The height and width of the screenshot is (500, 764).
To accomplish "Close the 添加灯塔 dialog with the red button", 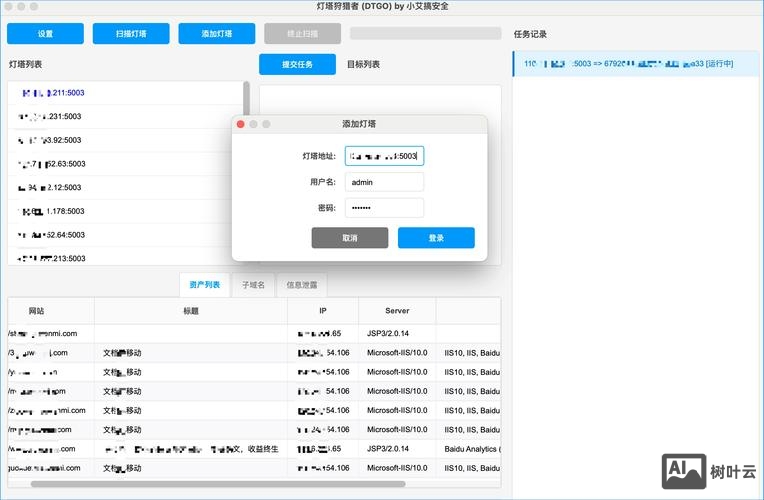I will point(241,124).
